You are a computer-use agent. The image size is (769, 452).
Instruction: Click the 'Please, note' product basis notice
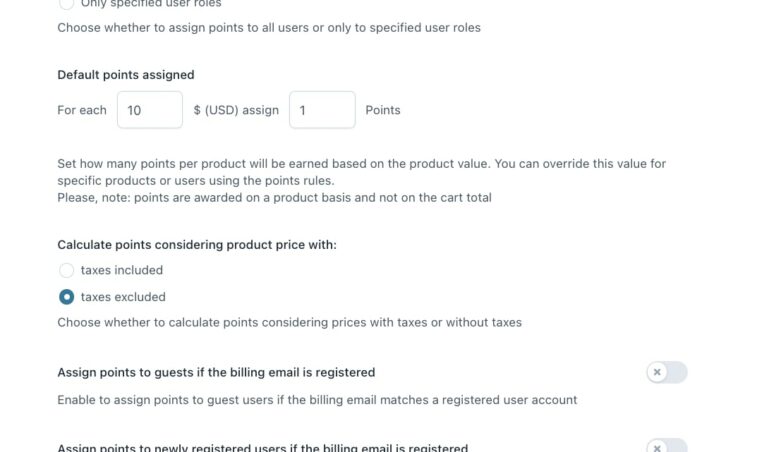tap(274, 198)
